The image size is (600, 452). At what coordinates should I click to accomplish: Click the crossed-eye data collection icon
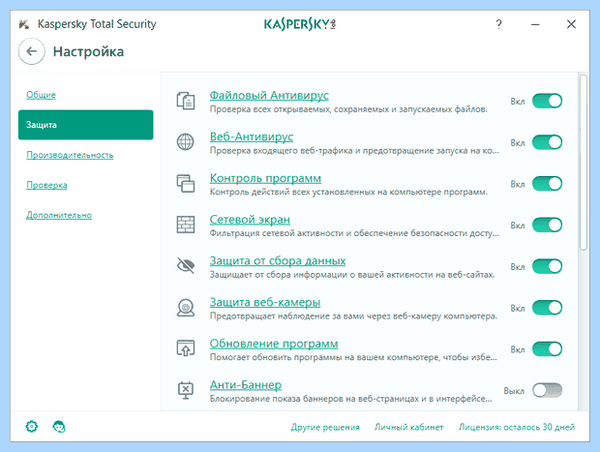(186, 266)
